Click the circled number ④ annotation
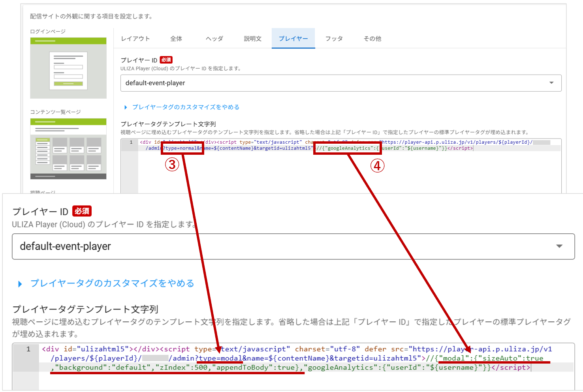583x392 pixels. [377, 166]
